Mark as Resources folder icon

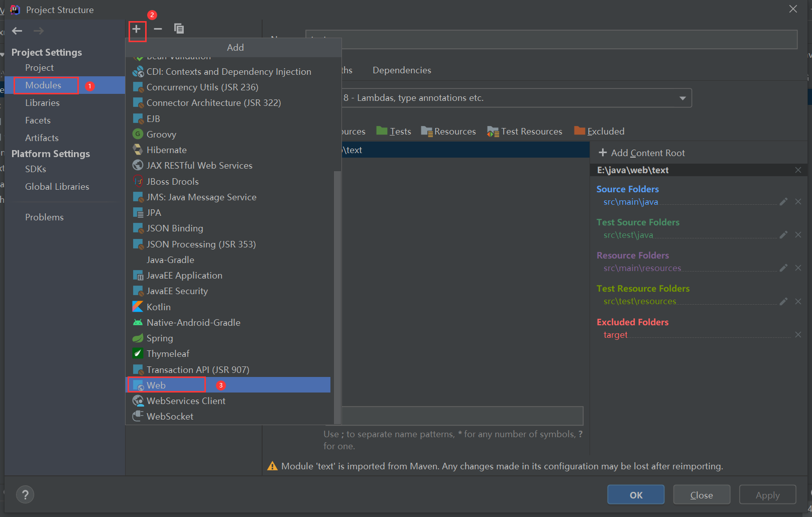coord(427,131)
